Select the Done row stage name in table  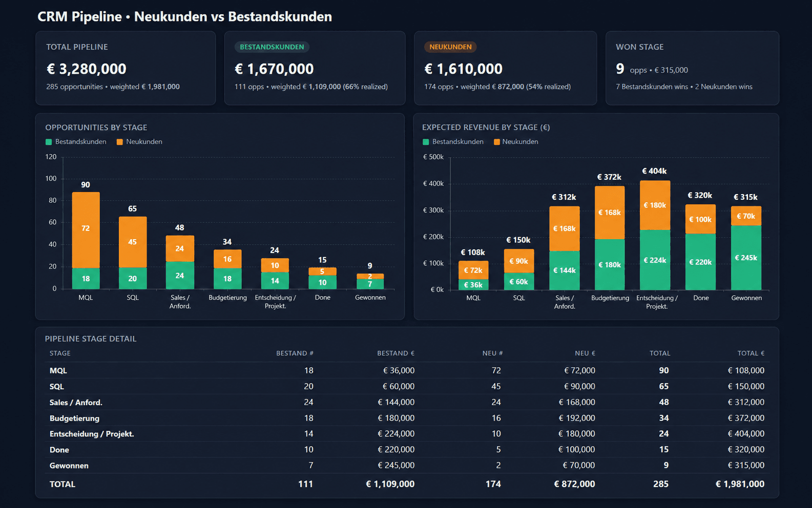[x=59, y=450]
